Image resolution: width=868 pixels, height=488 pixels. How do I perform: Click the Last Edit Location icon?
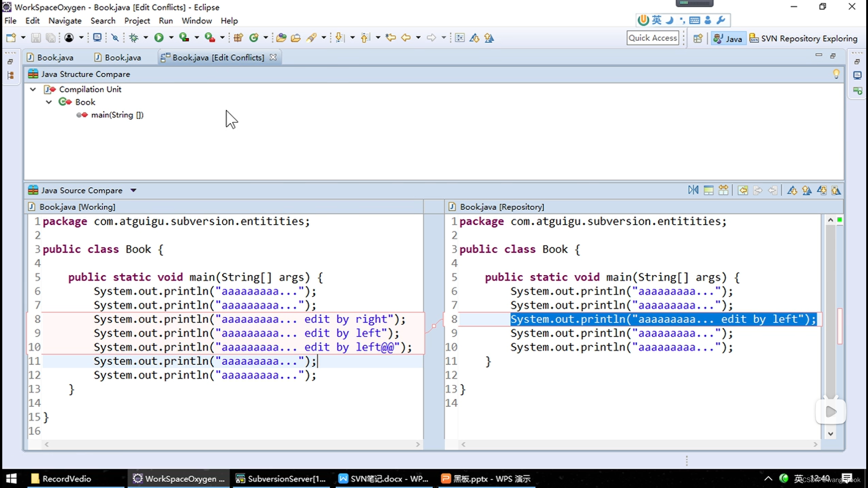point(391,38)
